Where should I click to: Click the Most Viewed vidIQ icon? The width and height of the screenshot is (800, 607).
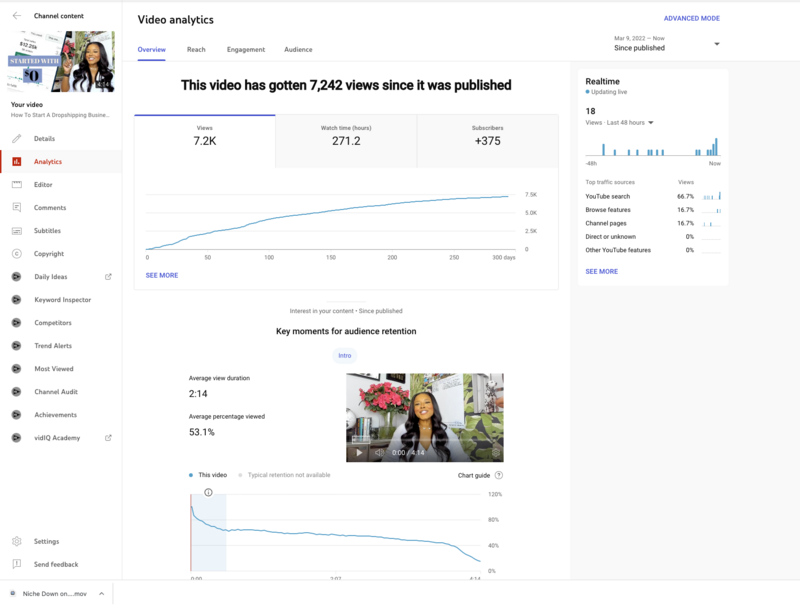[17, 368]
